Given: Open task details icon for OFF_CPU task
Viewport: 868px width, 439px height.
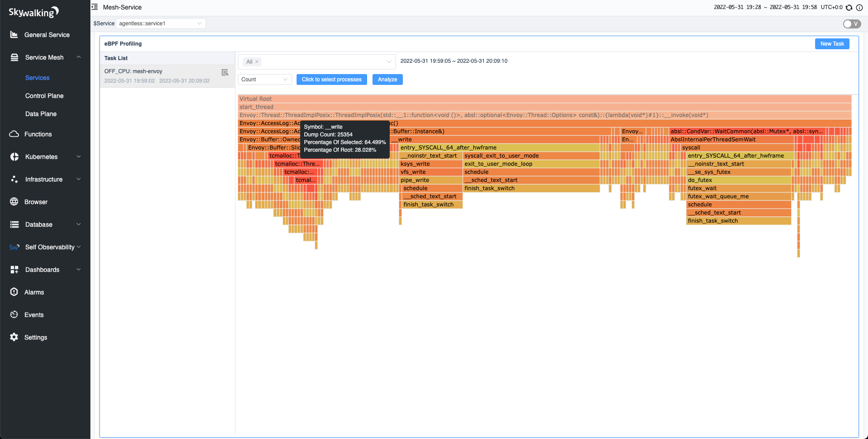Looking at the screenshot, I should coord(225,72).
